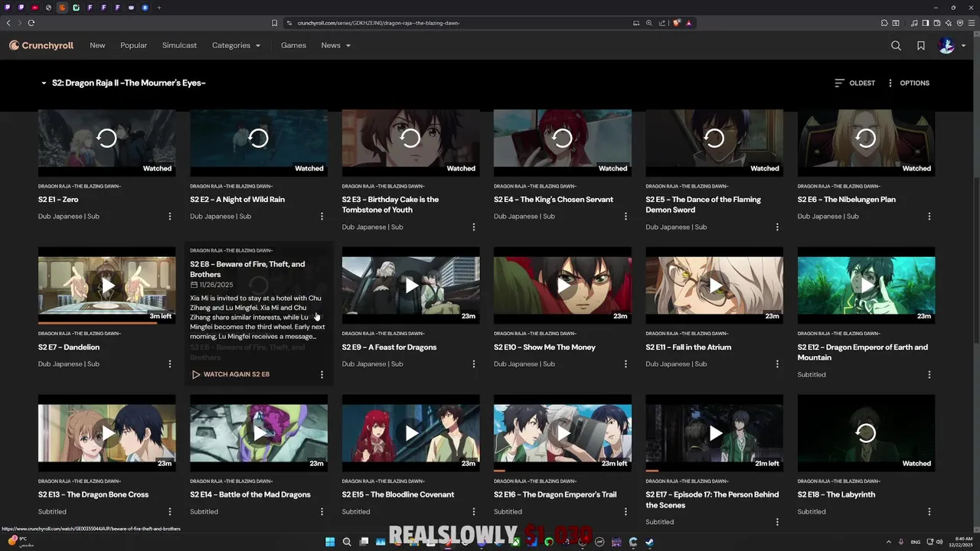
Task: Click replay icon on S2 E18 The Labyrinth
Action: coord(866,433)
